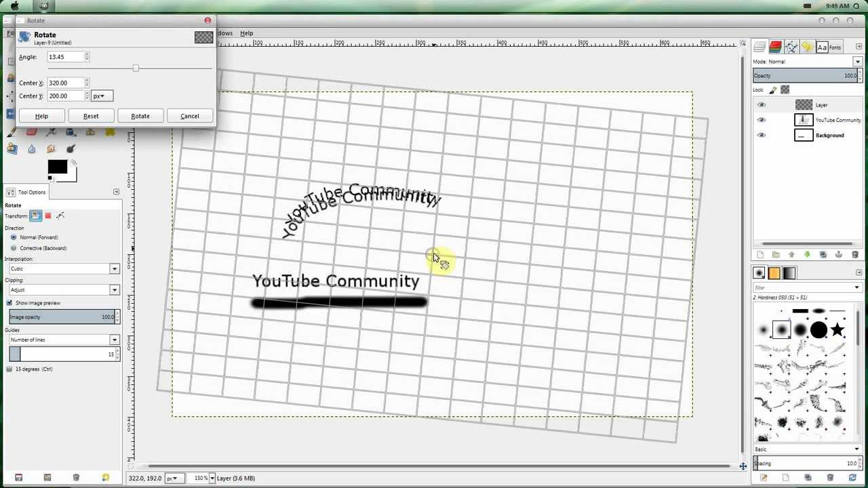Switch to the Brushes tab
Screen dimensions: 868x488
pos(759,272)
